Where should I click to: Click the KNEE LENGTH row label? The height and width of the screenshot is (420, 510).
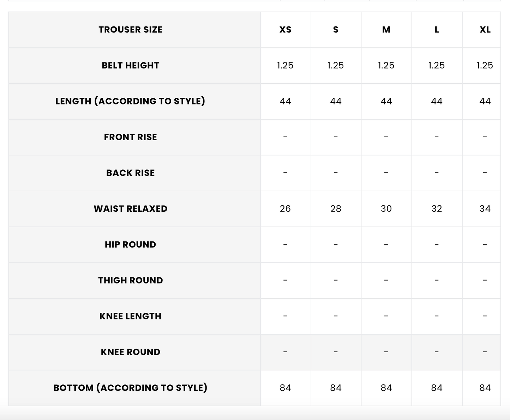pos(130,316)
